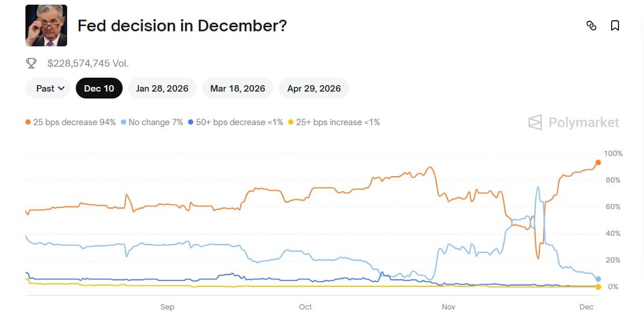Click the 25 bps decrease 94% legend label
Image resolution: width=644 pixels, height=317 pixels.
74,122
